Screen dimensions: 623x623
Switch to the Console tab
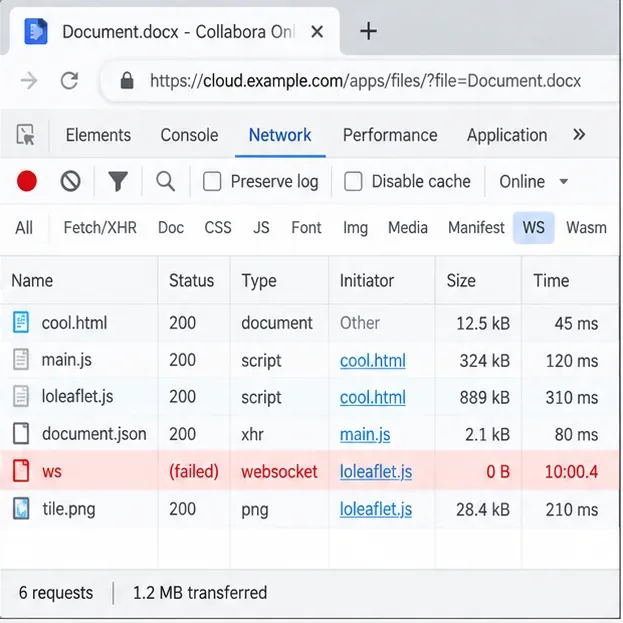tap(189, 135)
